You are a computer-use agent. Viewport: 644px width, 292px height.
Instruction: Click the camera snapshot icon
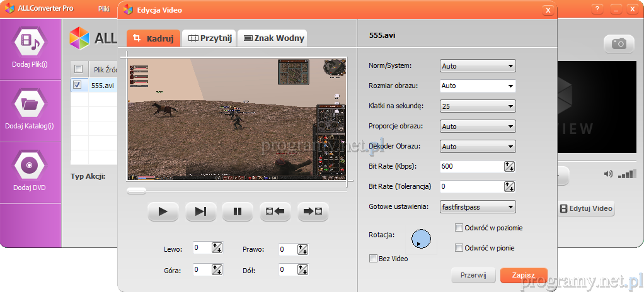coord(619,43)
